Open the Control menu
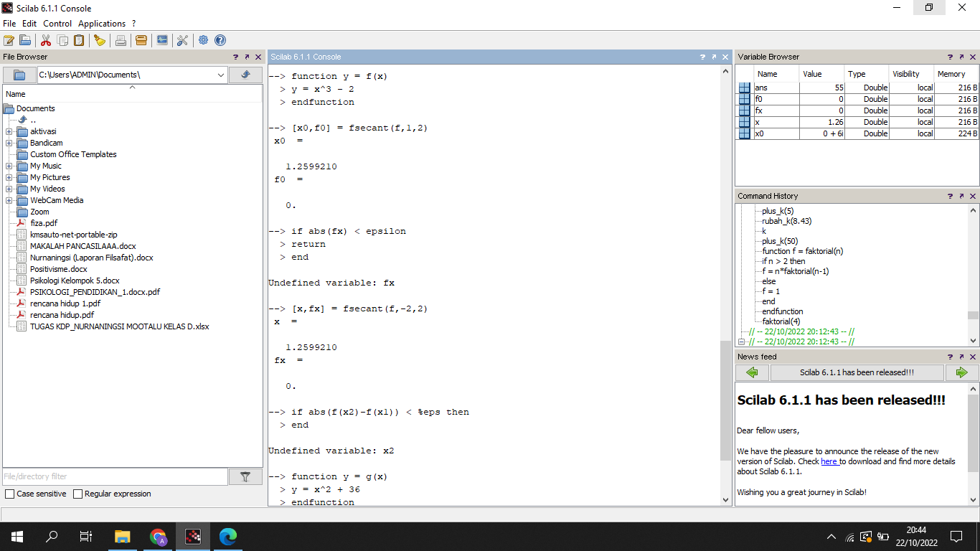Screen dimensions: 980x551 [57, 24]
